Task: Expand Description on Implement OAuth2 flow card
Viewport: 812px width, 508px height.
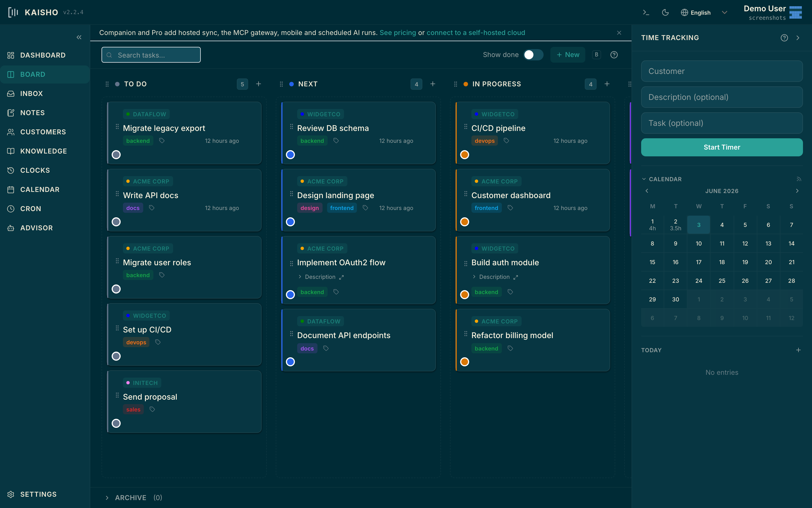Action: coord(317,277)
